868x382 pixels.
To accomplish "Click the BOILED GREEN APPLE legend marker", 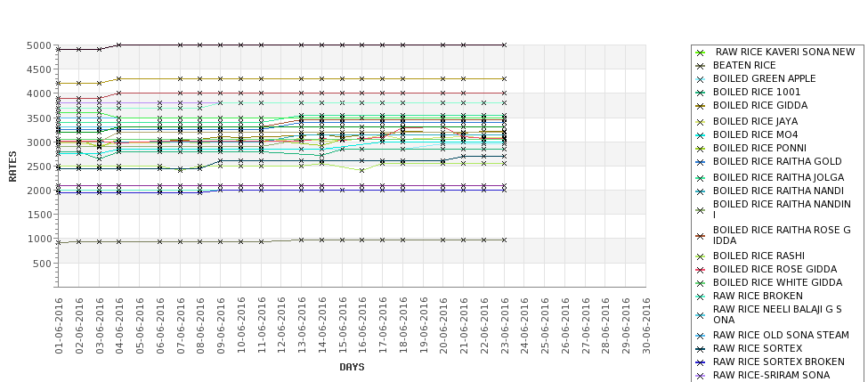I will click(x=701, y=79).
